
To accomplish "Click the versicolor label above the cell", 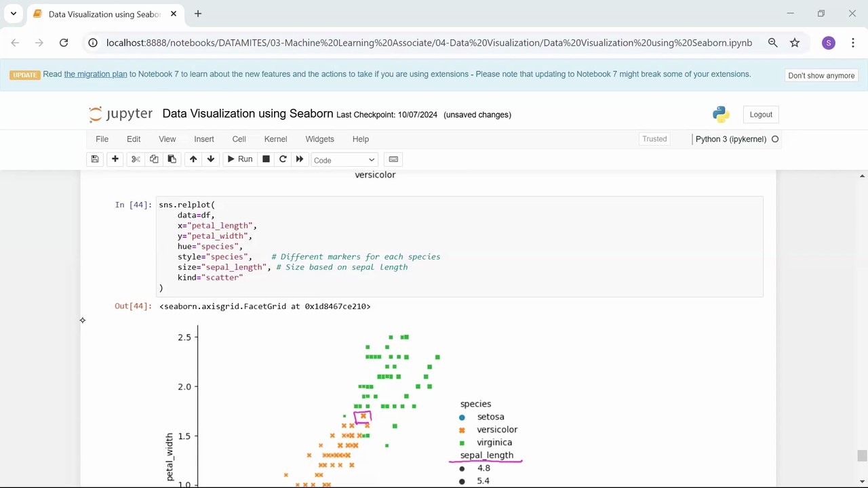I will (375, 175).
